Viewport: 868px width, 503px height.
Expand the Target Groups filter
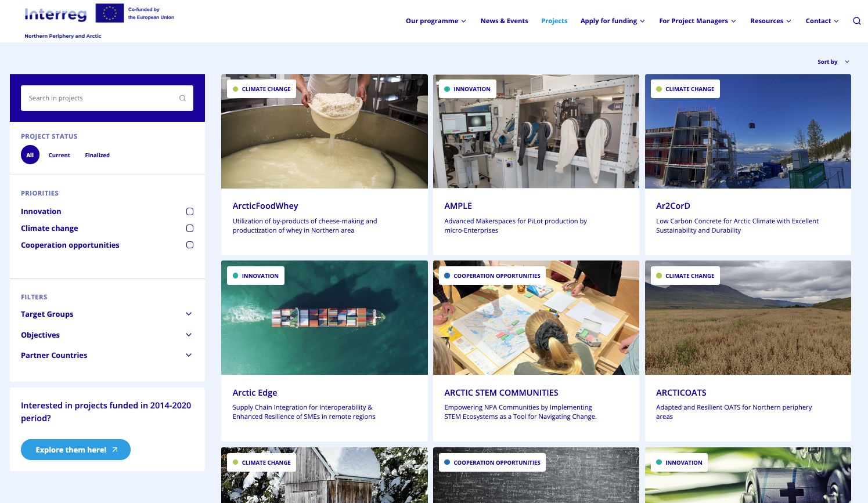188,314
